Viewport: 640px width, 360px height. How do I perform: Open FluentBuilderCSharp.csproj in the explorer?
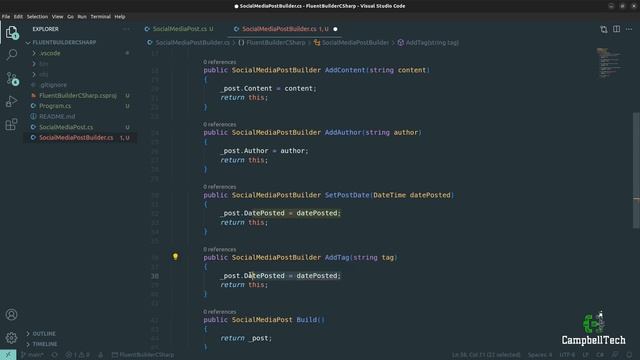tap(78, 96)
